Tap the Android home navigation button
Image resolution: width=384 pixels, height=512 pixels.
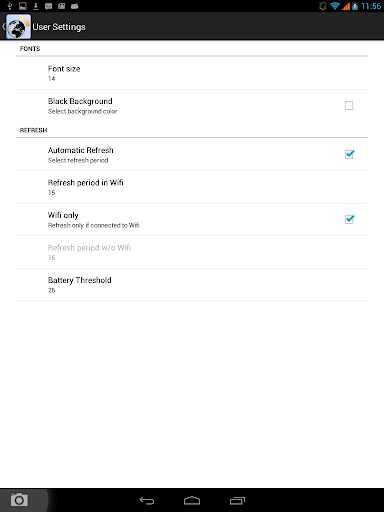click(192, 500)
